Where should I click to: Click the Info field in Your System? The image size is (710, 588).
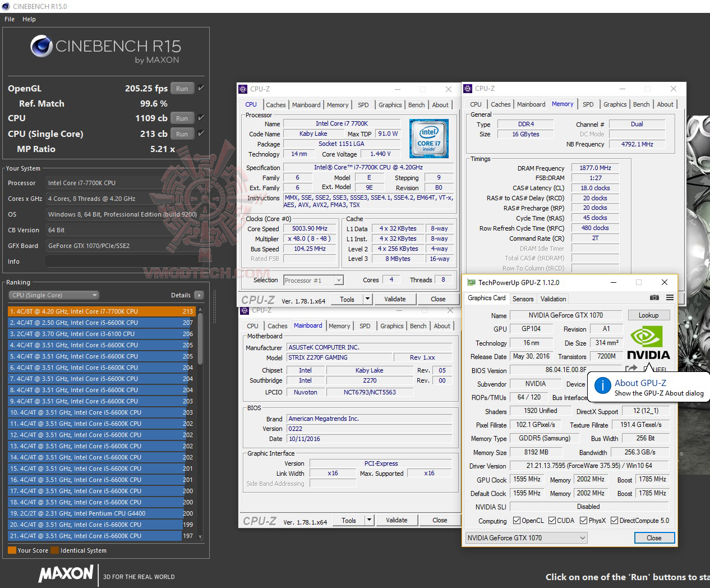122,260
